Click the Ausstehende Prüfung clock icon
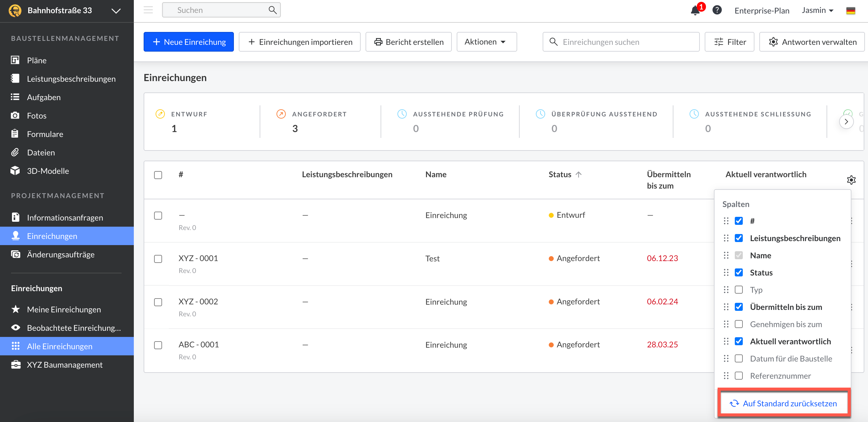This screenshot has height=422, width=868. click(x=402, y=114)
